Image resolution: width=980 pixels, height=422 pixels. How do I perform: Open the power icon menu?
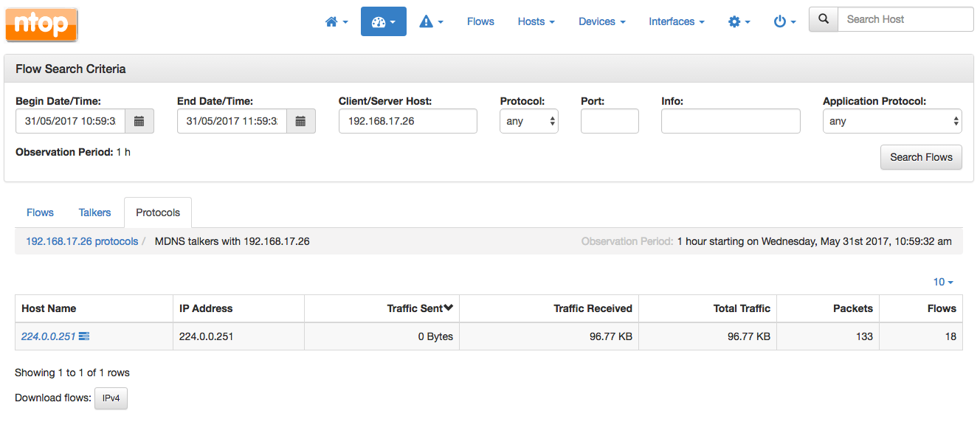click(784, 22)
